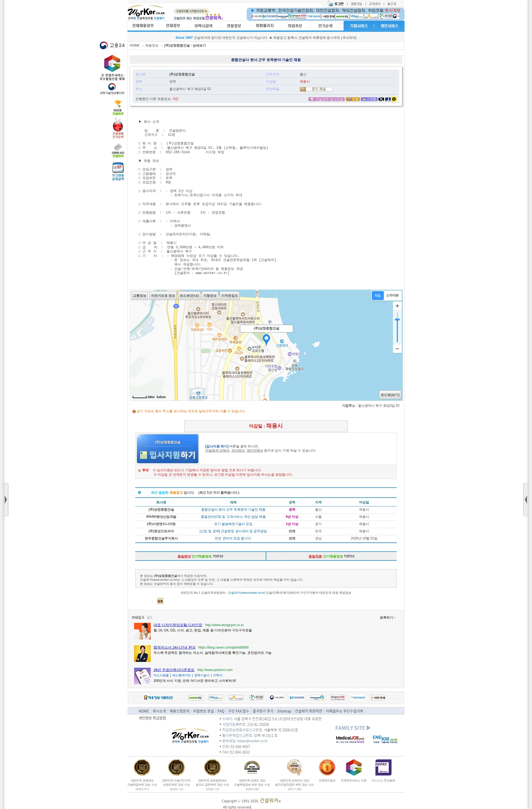Toggle 로드뷰(안내) on the map
Viewport: 532px width, 809px height.
pos(189,296)
